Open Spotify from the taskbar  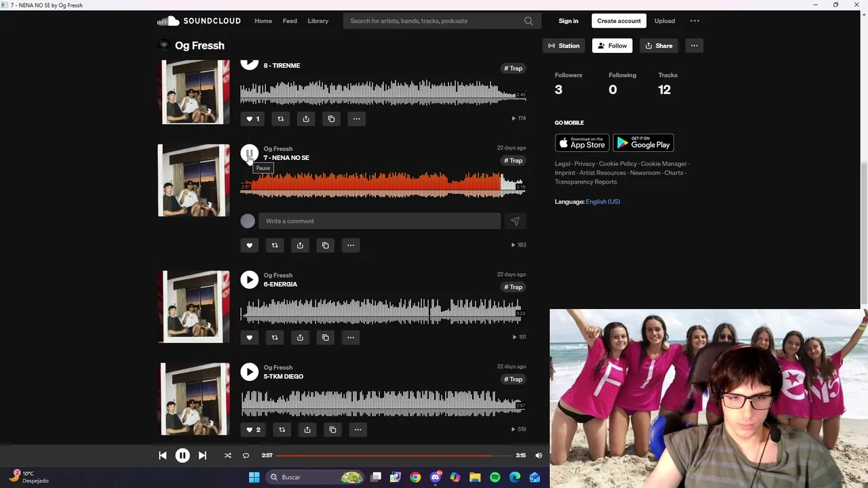(x=495, y=477)
